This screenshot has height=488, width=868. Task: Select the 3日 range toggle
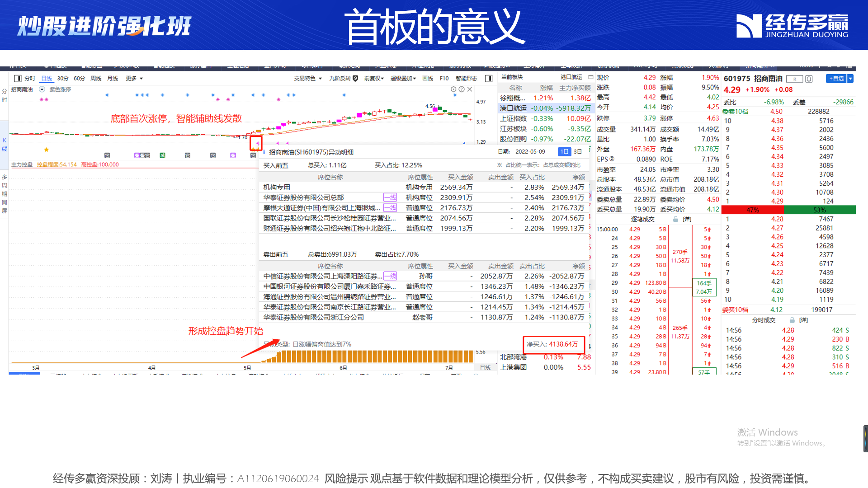[578, 152]
